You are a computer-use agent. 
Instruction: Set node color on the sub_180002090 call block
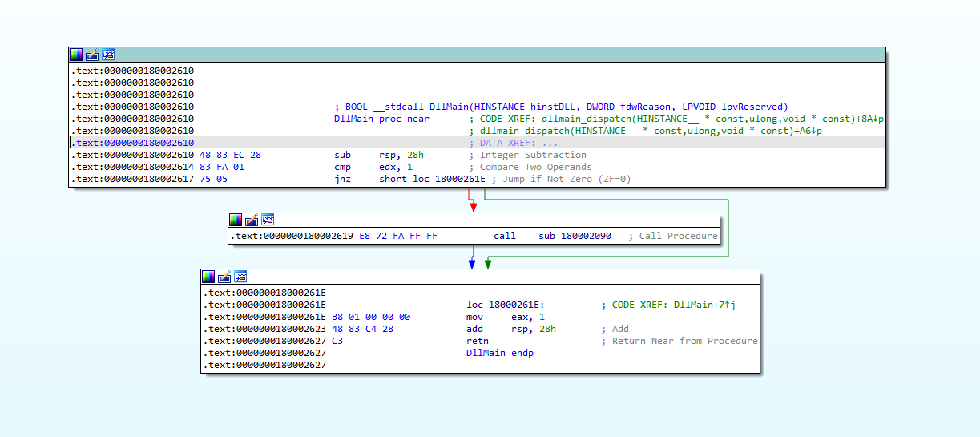236,220
